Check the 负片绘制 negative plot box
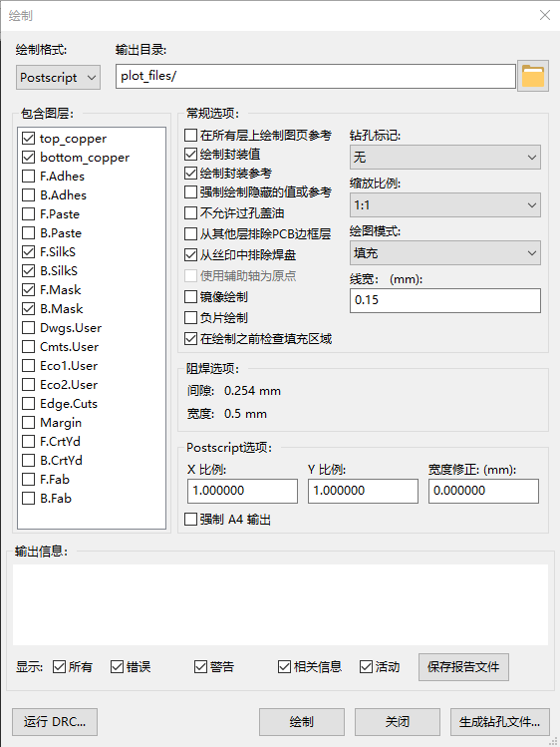The image size is (560, 747). pyautogui.click(x=190, y=318)
